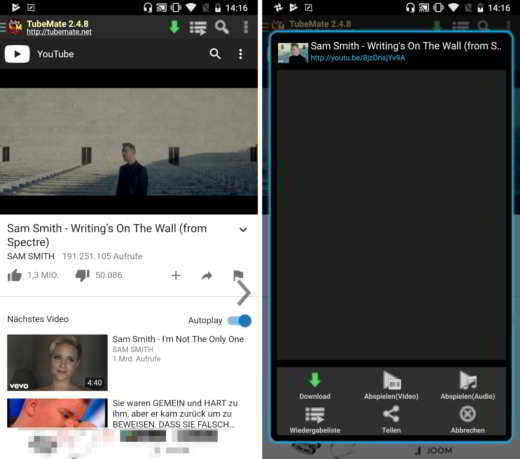Expand the video description chevron
Image resolution: width=520 pixels, height=459 pixels.
(x=243, y=229)
